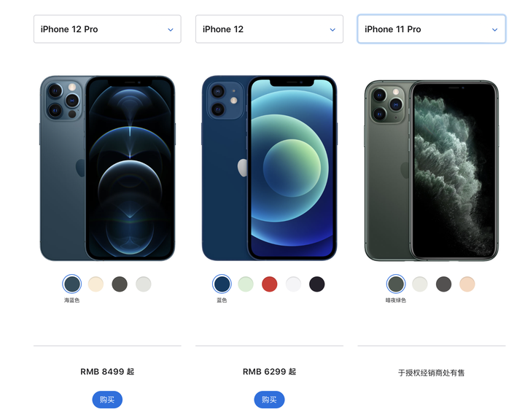Choose the gold color for iPhone 12 Pro
Image resolution: width=525 pixels, height=420 pixels.
pyautogui.click(x=96, y=284)
